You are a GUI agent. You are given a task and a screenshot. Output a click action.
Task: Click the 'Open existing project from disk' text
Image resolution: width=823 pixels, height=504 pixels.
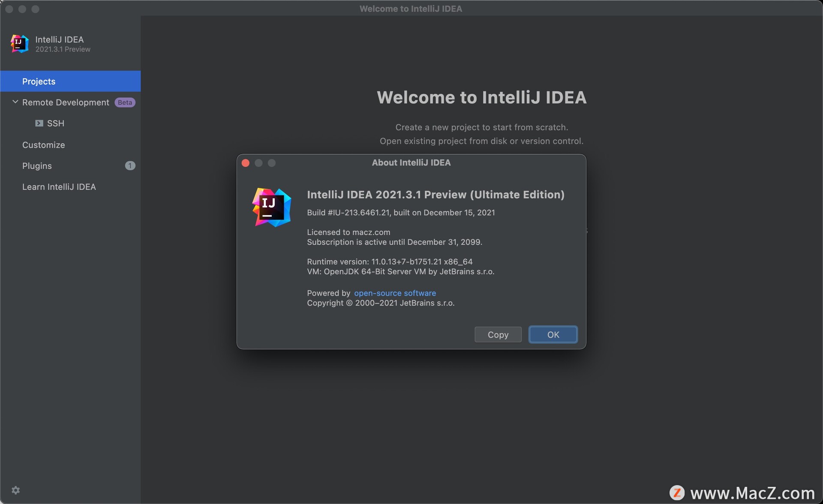[x=481, y=141]
